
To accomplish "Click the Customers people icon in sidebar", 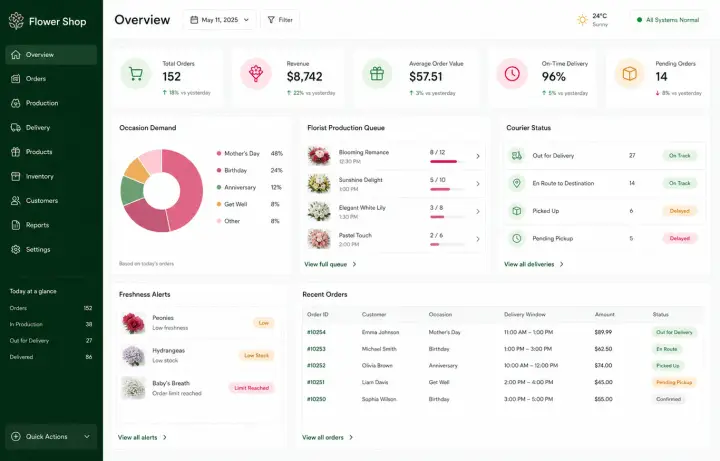I will point(16,201).
